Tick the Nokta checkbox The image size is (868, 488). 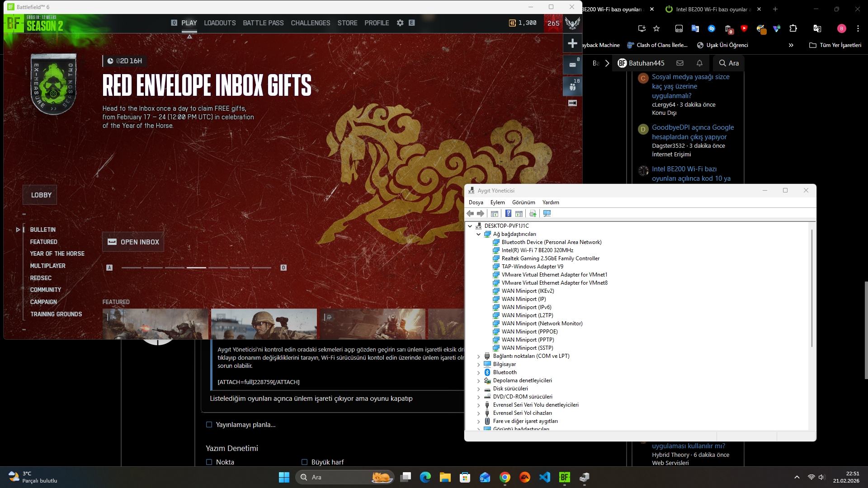[209, 462]
